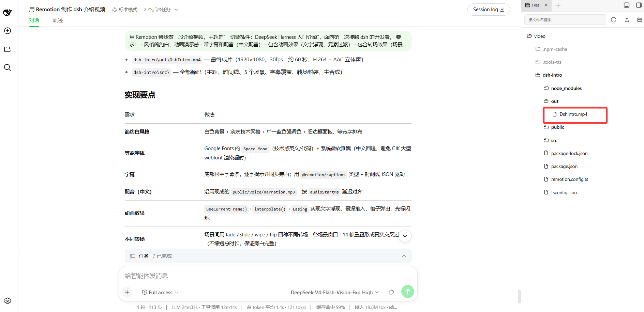
Task: Open the new project folder-plus icon
Action: pyautogui.click(x=8, y=49)
